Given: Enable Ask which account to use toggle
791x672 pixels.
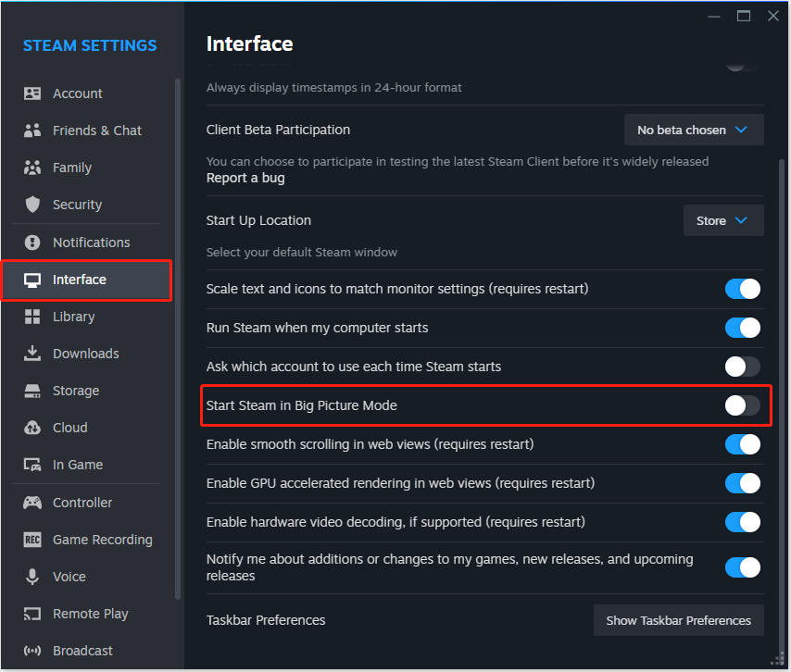Looking at the screenshot, I should [x=743, y=367].
